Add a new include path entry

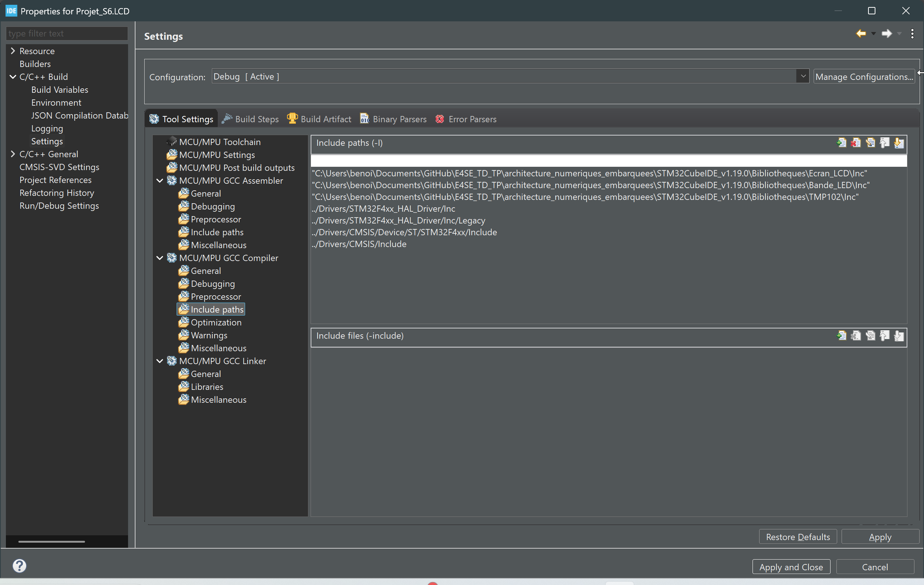842,143
